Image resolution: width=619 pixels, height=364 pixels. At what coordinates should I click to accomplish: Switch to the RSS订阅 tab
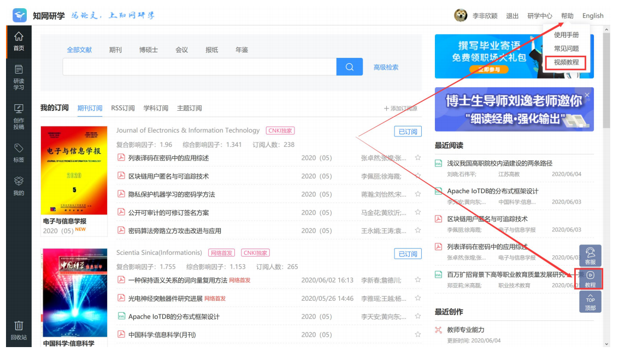pos(123,108)
